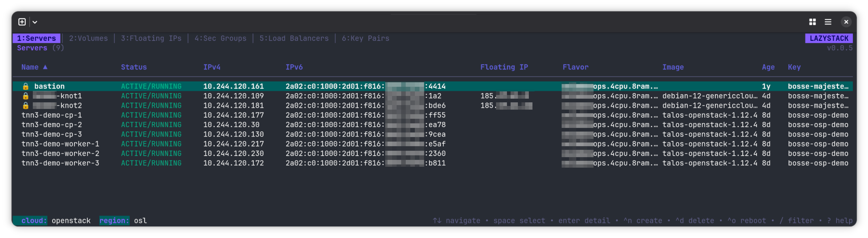Click the IPv6 address ending in :2360
The height and width of the screenshot is (238, 868).
click(365, 153)
